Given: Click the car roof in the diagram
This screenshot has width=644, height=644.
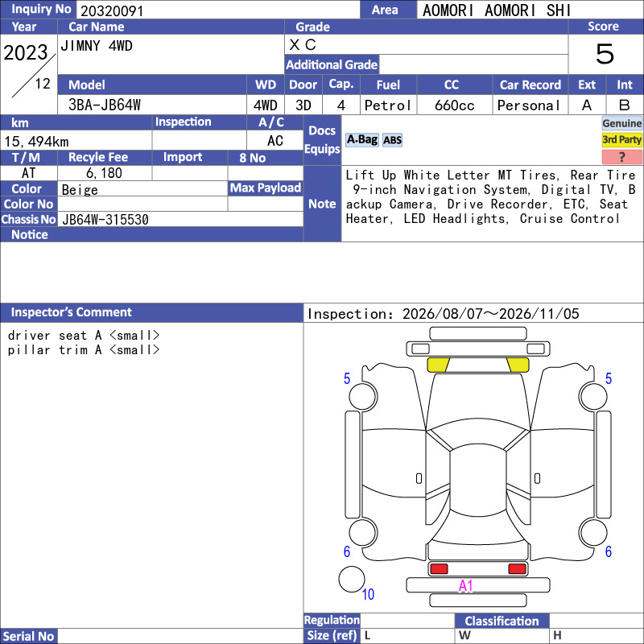Looking at the screenshot, I should click(x=477, y=478).
